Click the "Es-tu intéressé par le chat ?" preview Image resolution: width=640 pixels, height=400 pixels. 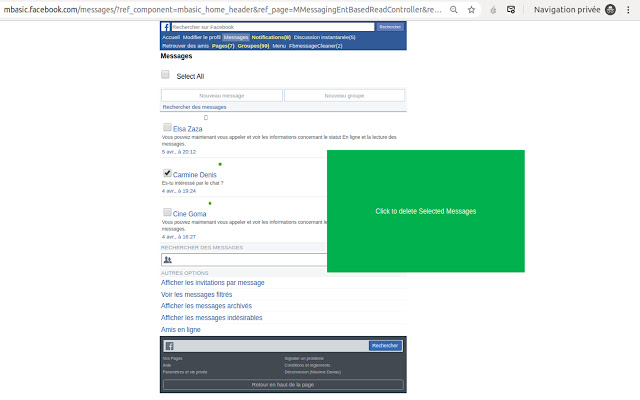(193, 183)
